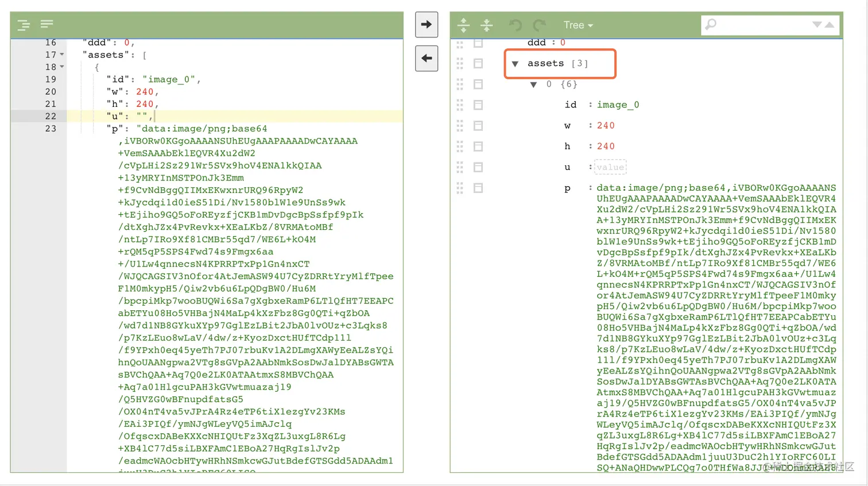
Task: Fold line 18 in code editor
Action: [62, 67]
